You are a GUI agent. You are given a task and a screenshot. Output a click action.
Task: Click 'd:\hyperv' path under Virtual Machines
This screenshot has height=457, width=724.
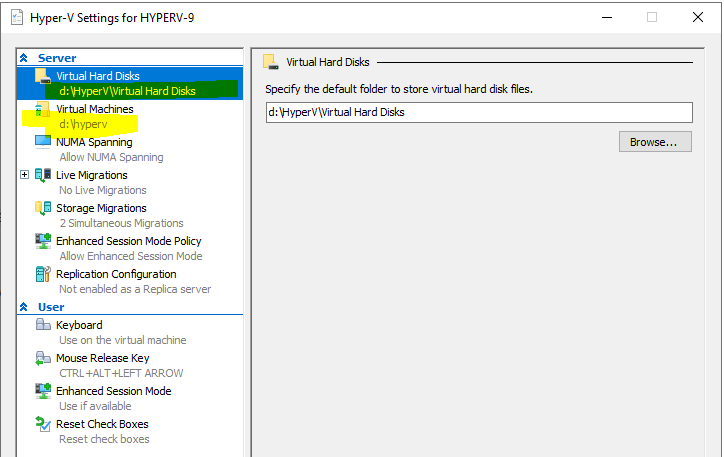pyautogui.click(x=83, y=124)
